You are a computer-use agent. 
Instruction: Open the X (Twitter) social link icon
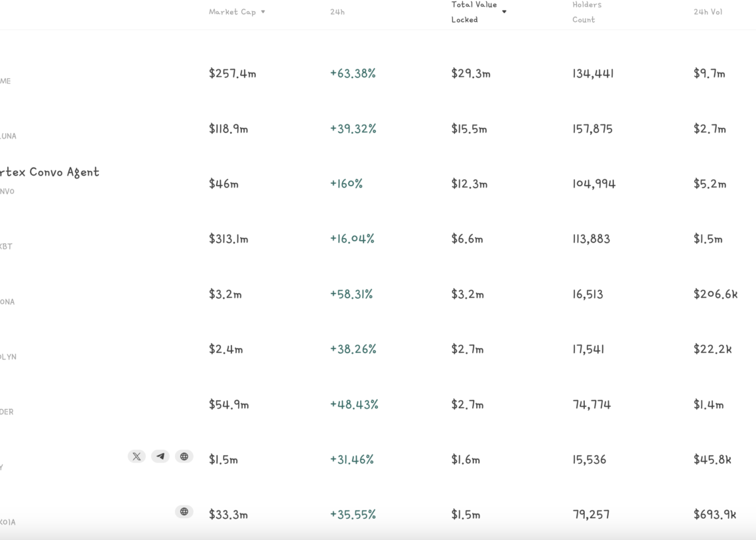click(137, 457)
